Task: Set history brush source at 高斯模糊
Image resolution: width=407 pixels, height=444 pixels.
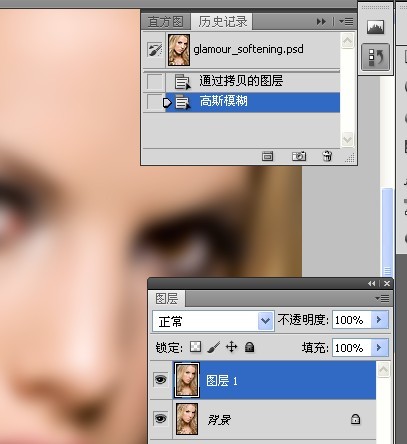Action: click(155, 102)
